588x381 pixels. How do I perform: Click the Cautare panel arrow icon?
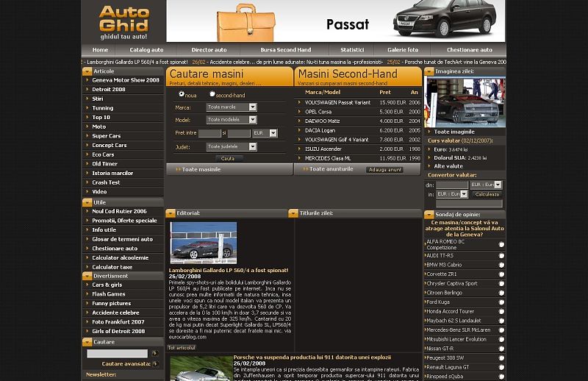[87, 342]
